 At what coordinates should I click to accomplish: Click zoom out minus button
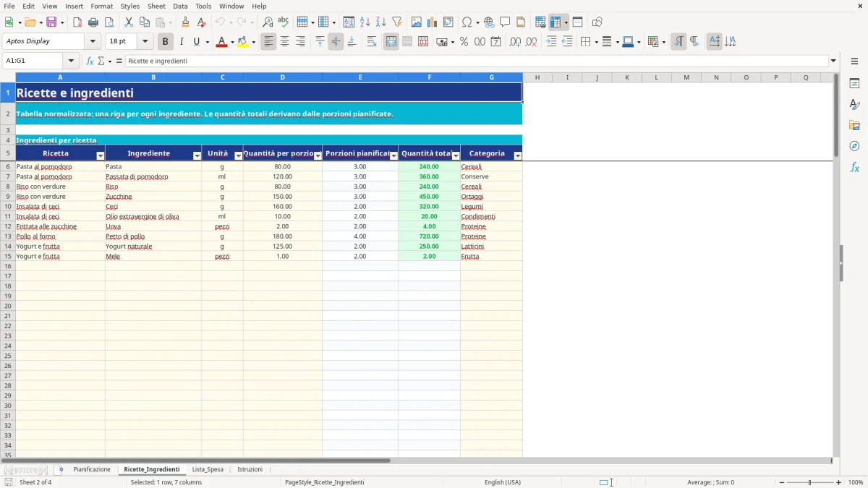point(782,482)
